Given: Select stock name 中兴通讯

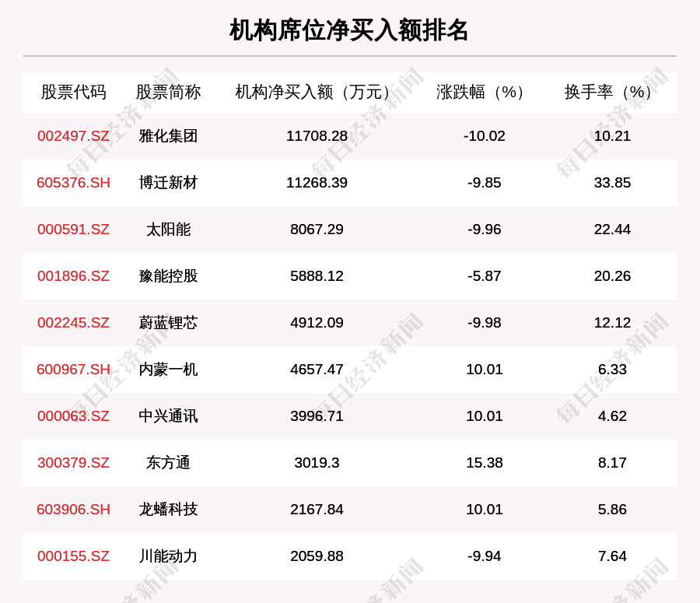Looking at the screenshot, I should 168,415.
